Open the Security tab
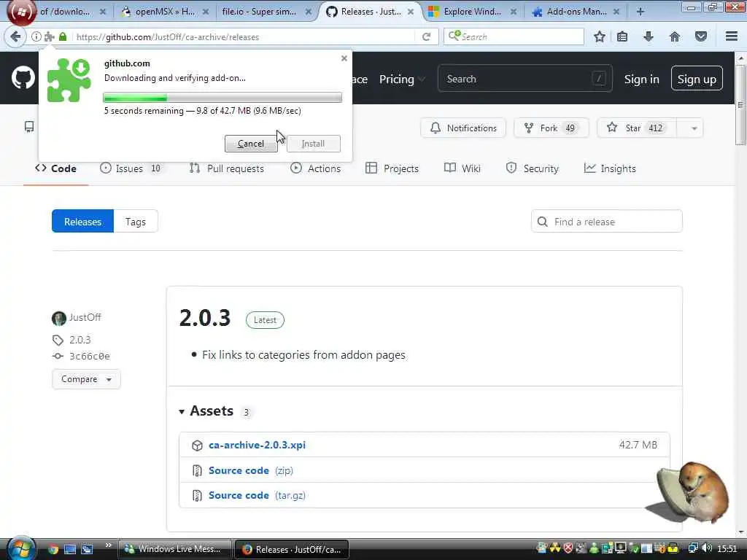Screen dimensions: 747x560 pyautogui.click(x=532, y=168)
